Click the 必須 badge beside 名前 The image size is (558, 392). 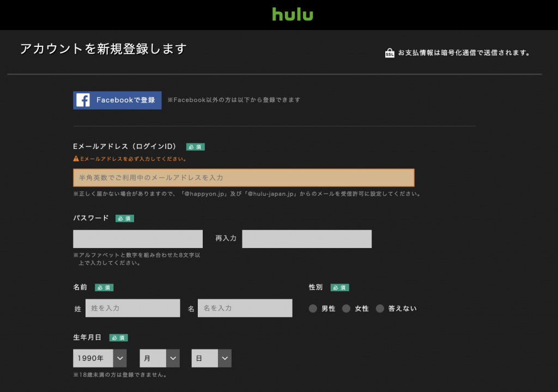coord(104,287)
